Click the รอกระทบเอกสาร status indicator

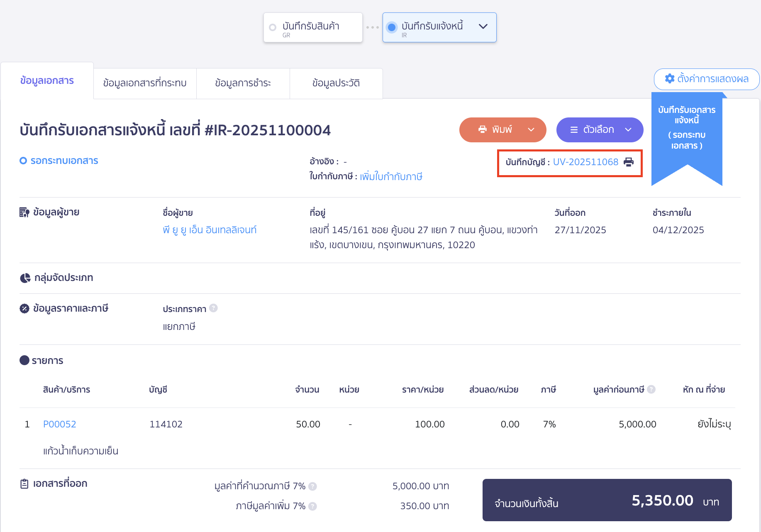59,161
